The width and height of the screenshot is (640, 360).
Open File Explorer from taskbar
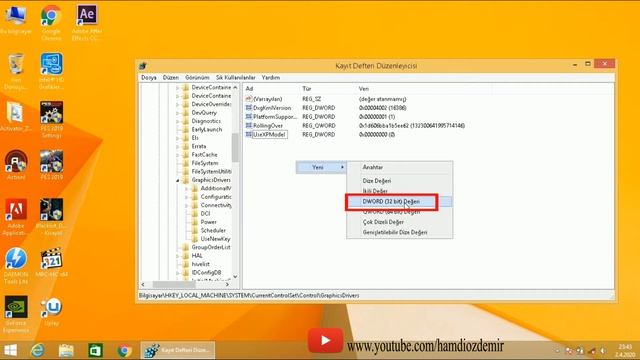click(x=66, y=351)
